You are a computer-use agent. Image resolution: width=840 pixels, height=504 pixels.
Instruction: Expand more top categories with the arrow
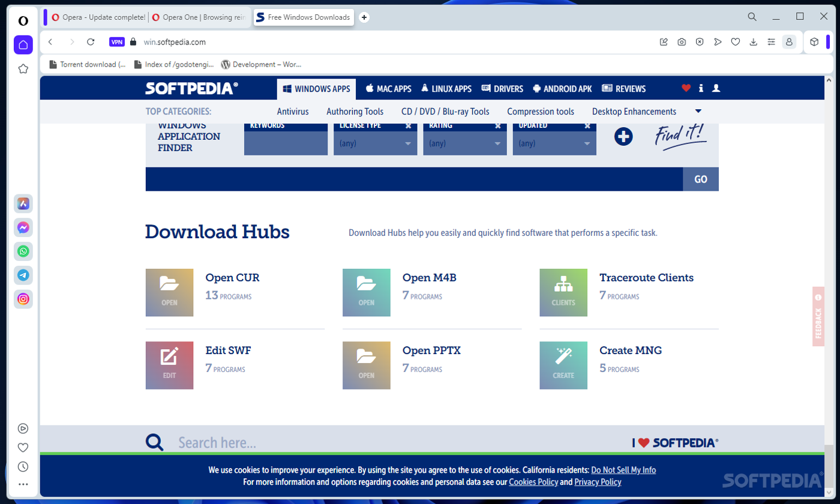[x=698, y=111]
